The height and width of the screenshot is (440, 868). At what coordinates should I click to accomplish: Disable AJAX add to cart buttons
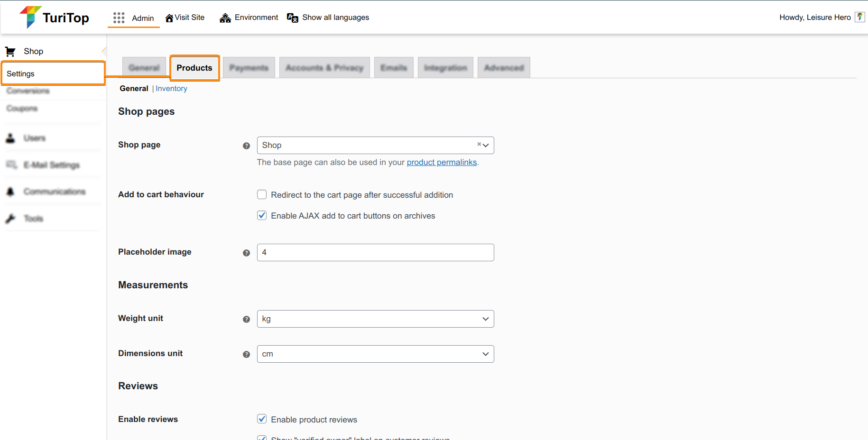261,215
